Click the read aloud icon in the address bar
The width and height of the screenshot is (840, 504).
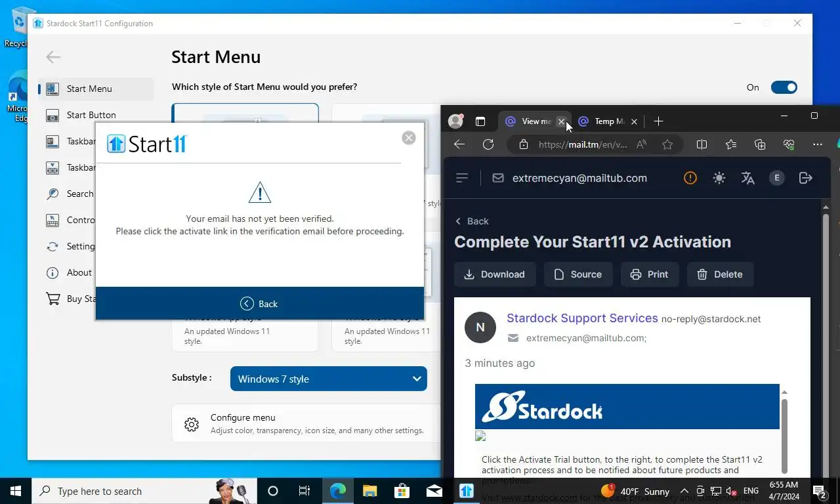tap(641, 144)
